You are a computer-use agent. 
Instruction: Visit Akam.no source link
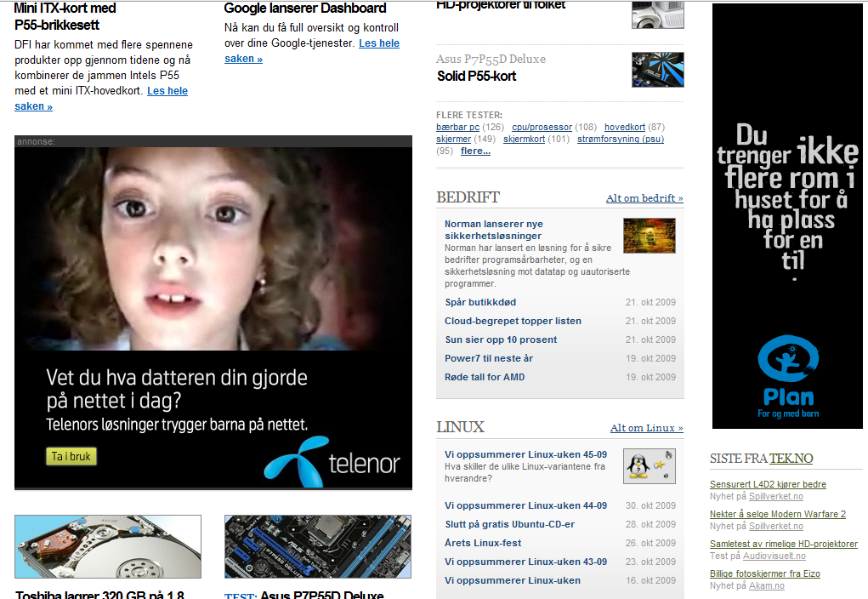[767, 585]
